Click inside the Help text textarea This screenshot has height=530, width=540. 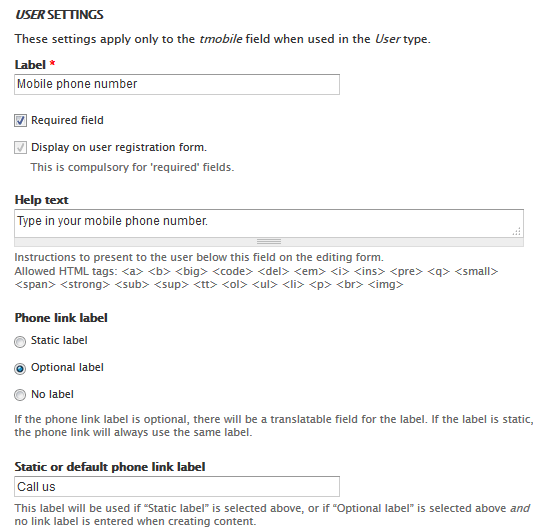point(269,223)
